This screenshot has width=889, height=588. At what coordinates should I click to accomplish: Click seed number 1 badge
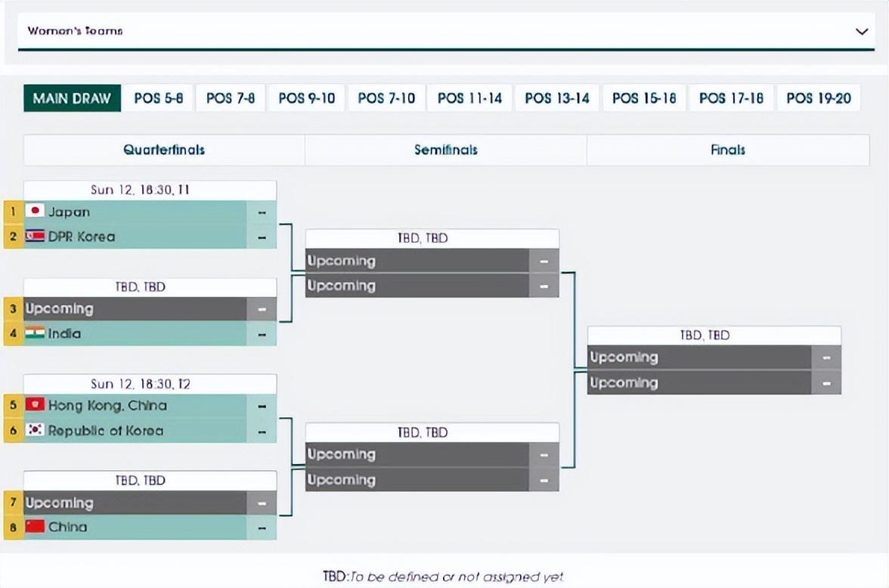click(13, 212)
